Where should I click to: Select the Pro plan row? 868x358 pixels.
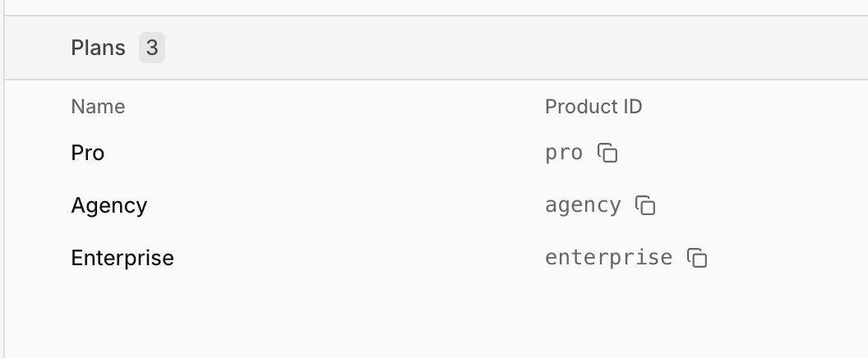pyautogui.click(x=329, y=154)
